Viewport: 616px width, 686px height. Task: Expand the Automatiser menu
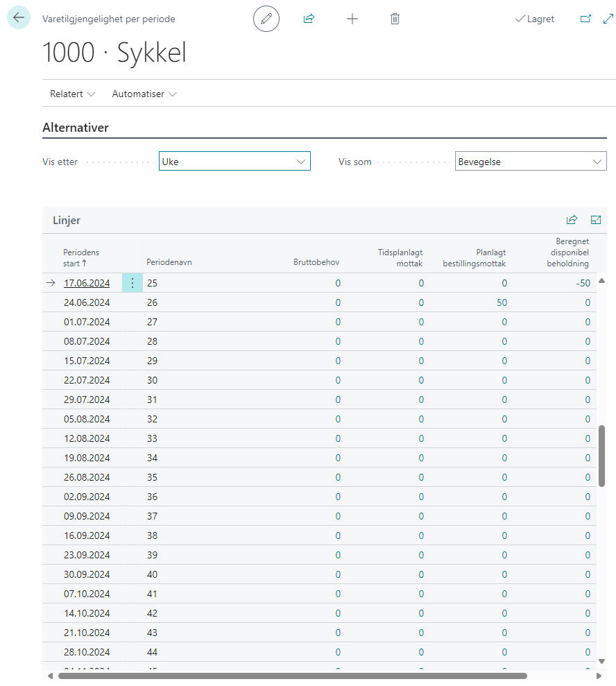pos(144,94)
